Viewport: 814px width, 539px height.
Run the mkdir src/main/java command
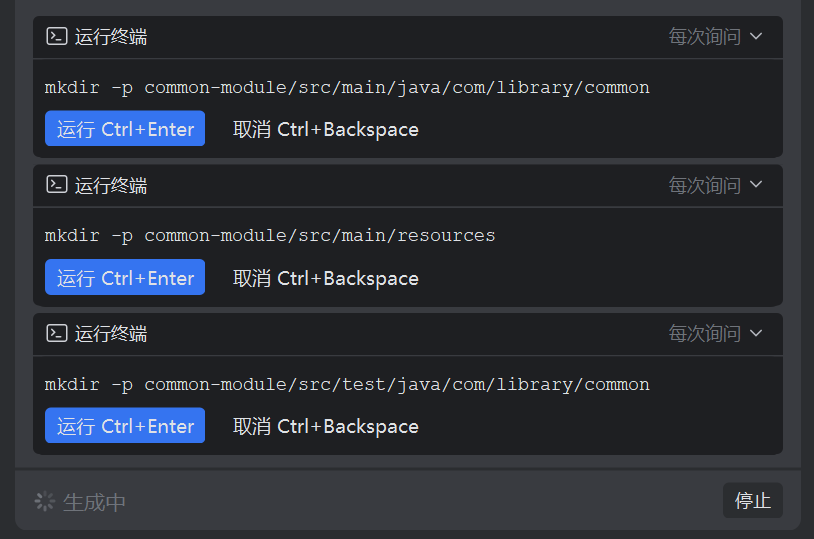125,128
